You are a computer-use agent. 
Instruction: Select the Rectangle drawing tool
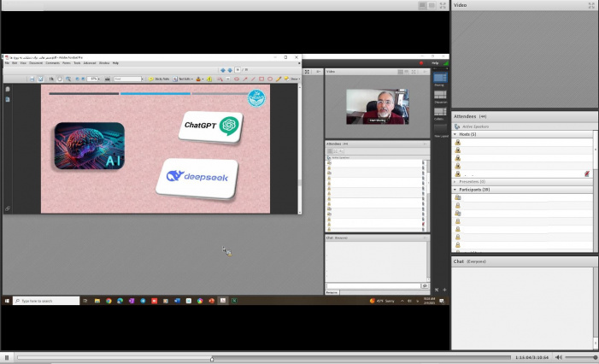(261, 79)
